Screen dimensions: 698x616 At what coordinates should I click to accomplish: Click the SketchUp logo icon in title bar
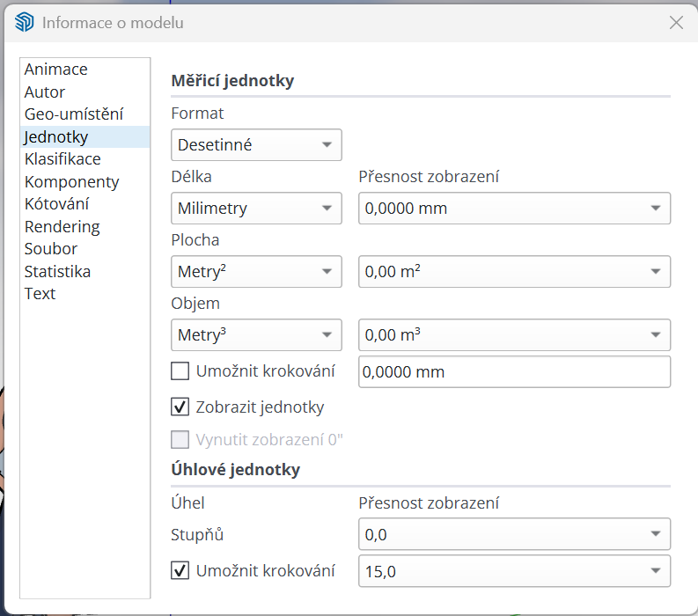pos(24,23)
